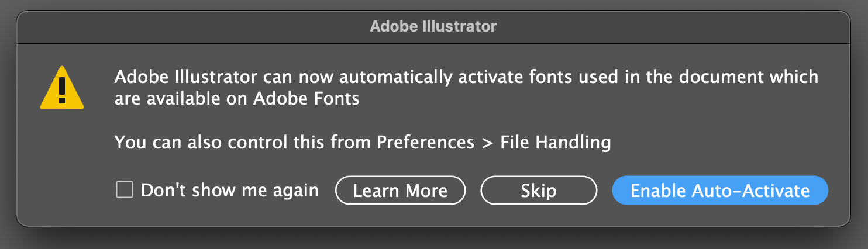Choose the blue default dialog button
The width and height of the screenshot is (868, 249).
coord(720,191)
